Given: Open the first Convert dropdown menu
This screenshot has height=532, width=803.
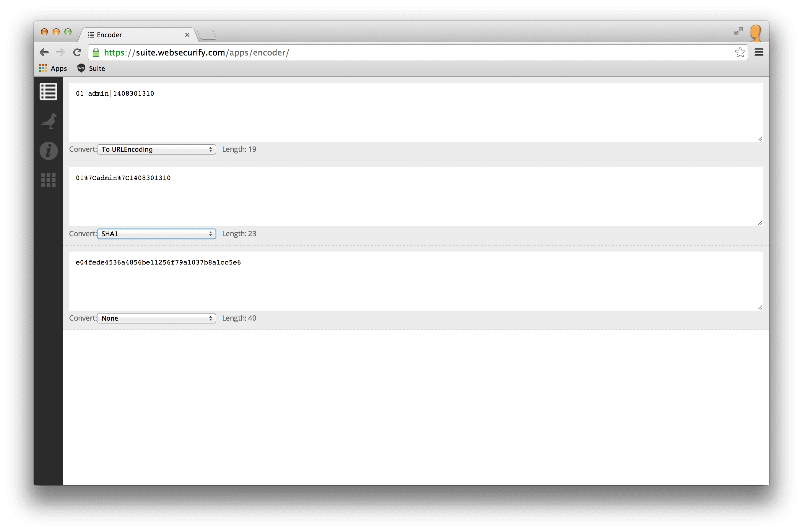Looking at the screenshot, I should 156,149.
